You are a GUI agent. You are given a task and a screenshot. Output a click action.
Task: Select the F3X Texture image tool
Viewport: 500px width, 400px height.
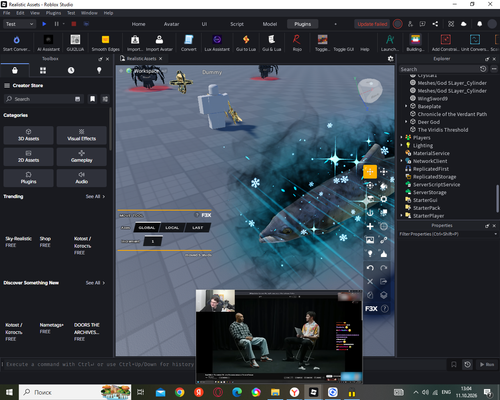coord(370,240)
